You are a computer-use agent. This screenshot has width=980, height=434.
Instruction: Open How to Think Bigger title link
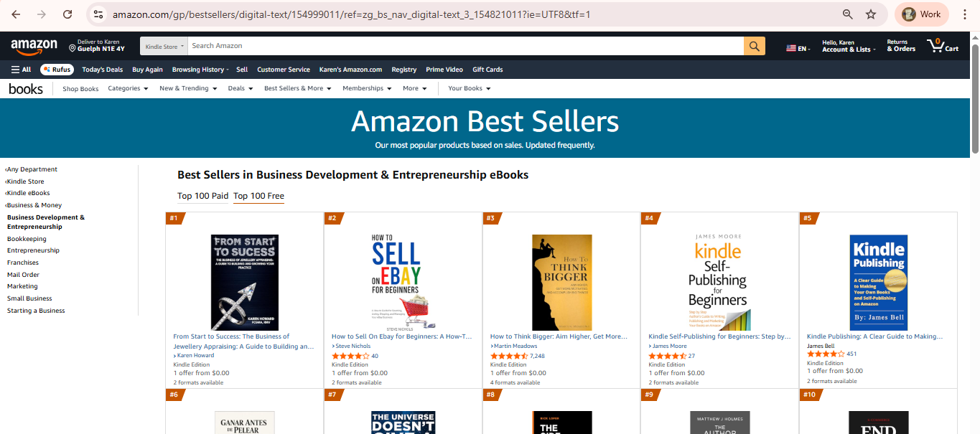pos(559,336)
